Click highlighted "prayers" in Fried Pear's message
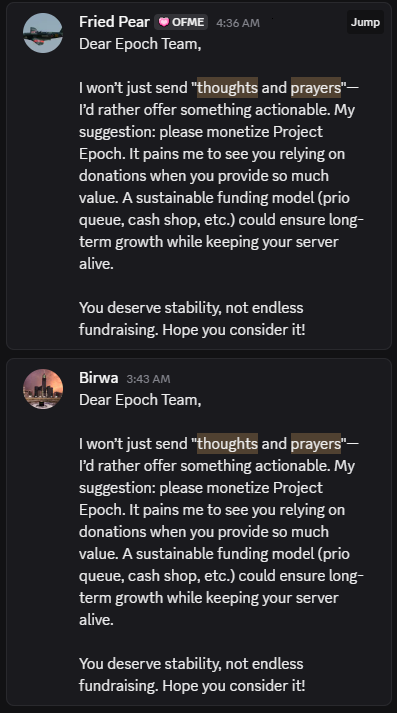Viewport: 397px width, 713px height. [316, 87]
